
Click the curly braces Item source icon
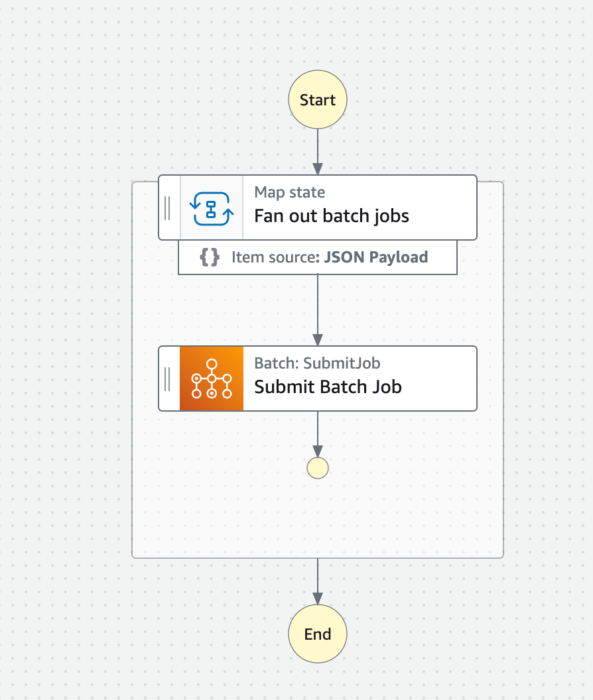(209, 257)
